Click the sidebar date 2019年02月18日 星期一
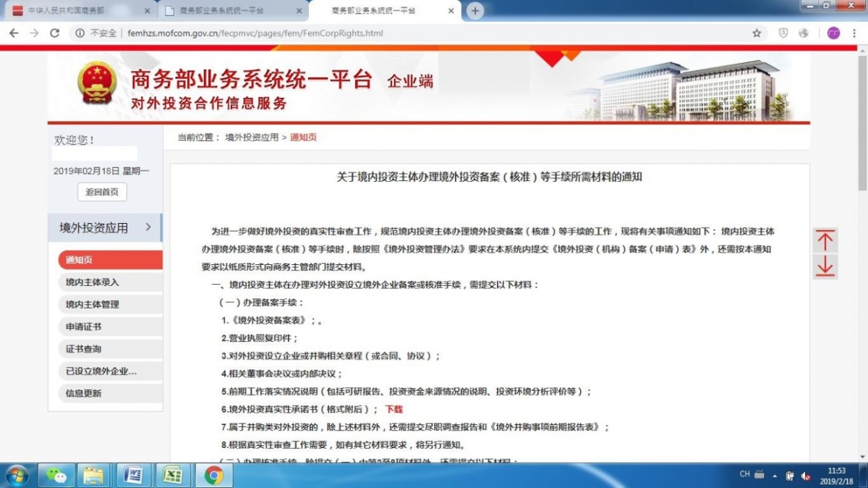This screenshot has height=488, width=868. pos(101,171)
